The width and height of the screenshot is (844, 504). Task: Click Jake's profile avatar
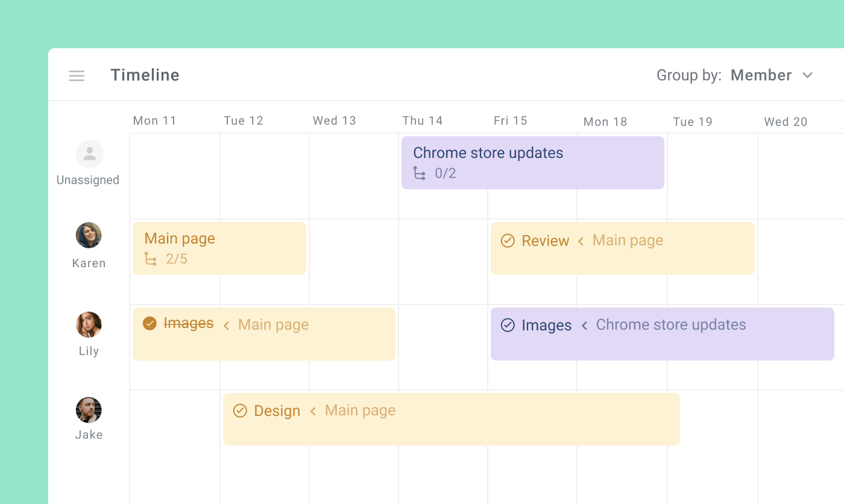pos(89,410)
